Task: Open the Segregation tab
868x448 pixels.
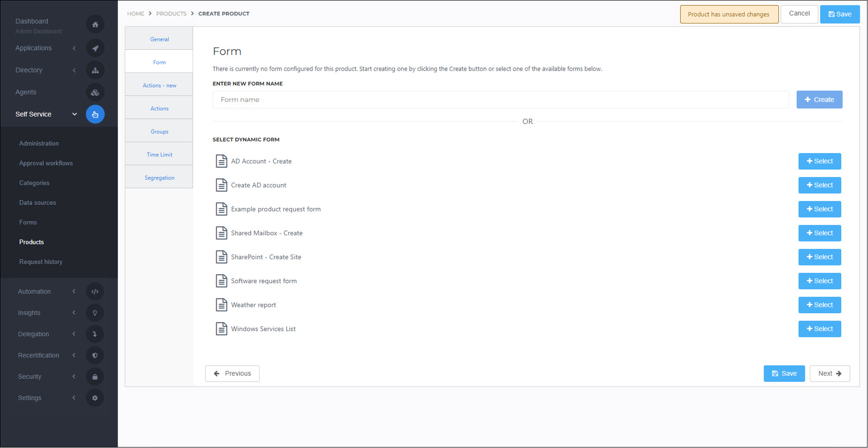Action: pos(159,177)
